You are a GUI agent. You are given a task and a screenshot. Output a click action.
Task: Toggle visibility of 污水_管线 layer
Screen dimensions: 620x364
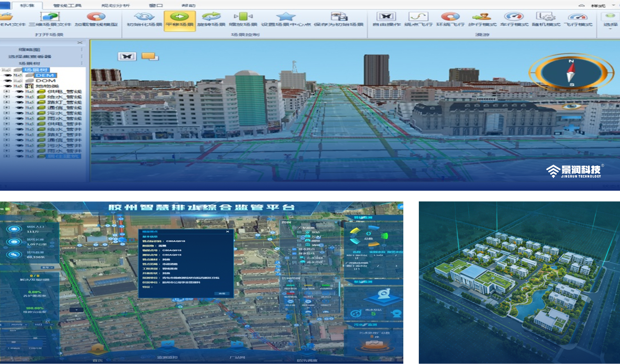click(19, 113)
